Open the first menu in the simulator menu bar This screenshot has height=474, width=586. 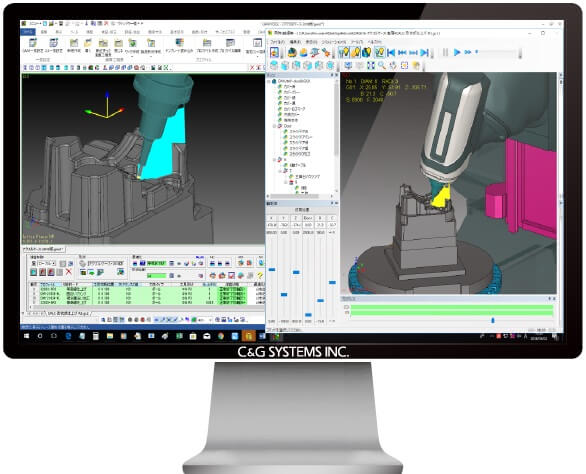(277, 42)
